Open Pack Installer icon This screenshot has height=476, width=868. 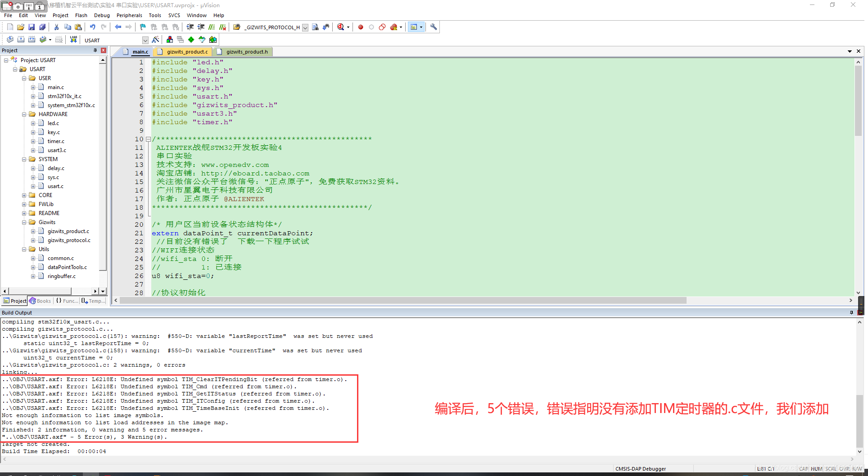pos(213,40)
